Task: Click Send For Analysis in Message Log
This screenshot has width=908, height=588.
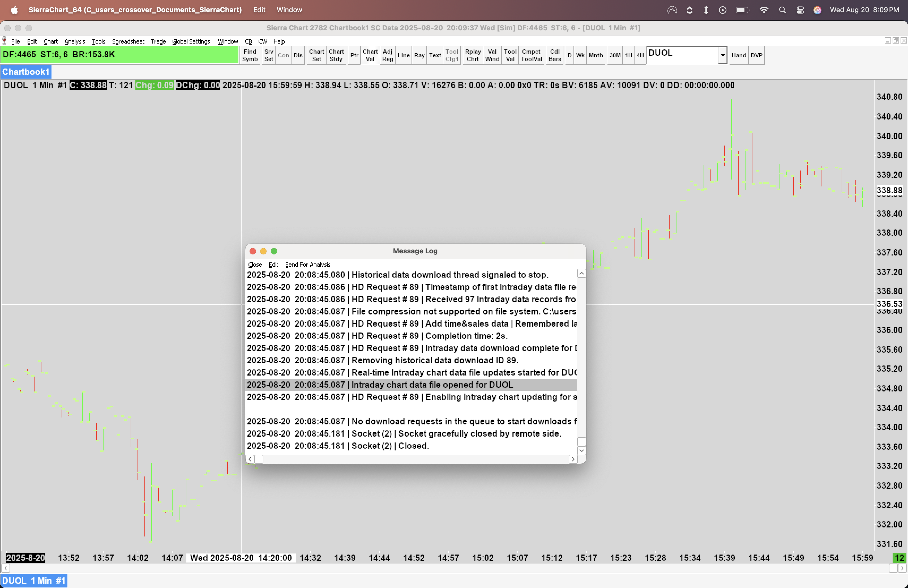Action: [x=307, y=265]
